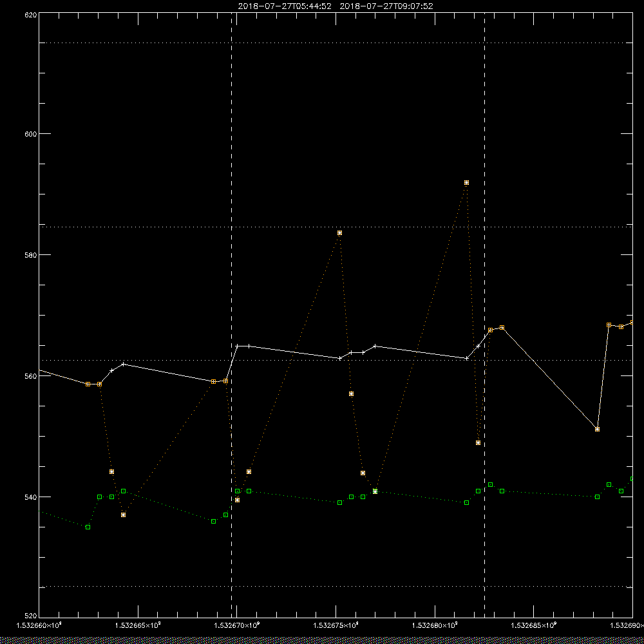Click the second vertical dashed time marker
Viewport: 644px width, 644px height.
[x=485, y=315]
